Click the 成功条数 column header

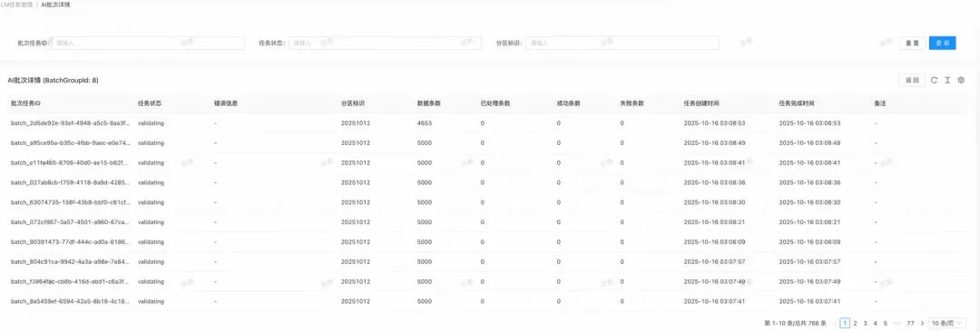pos(569,103)
